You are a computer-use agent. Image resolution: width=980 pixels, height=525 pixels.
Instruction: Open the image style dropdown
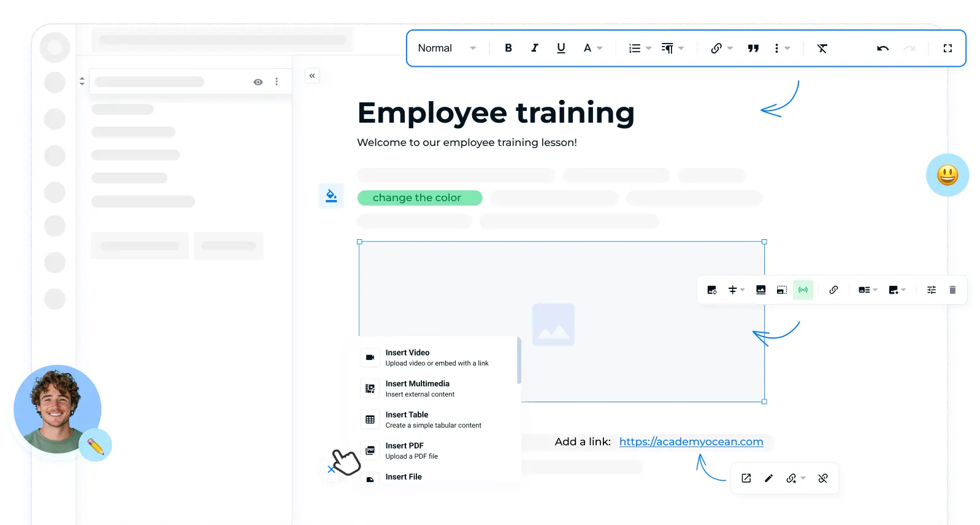pos(897,290)
